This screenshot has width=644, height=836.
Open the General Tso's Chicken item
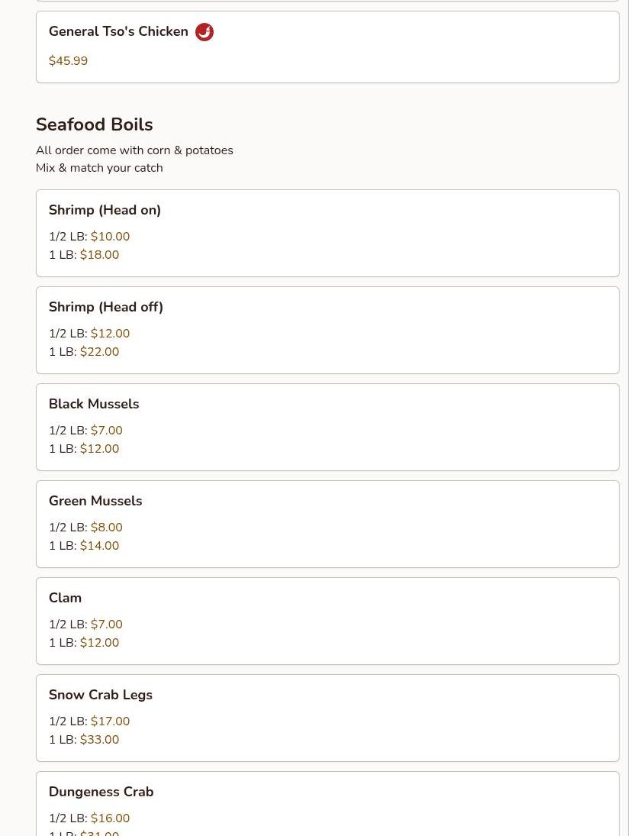[118, 32]
